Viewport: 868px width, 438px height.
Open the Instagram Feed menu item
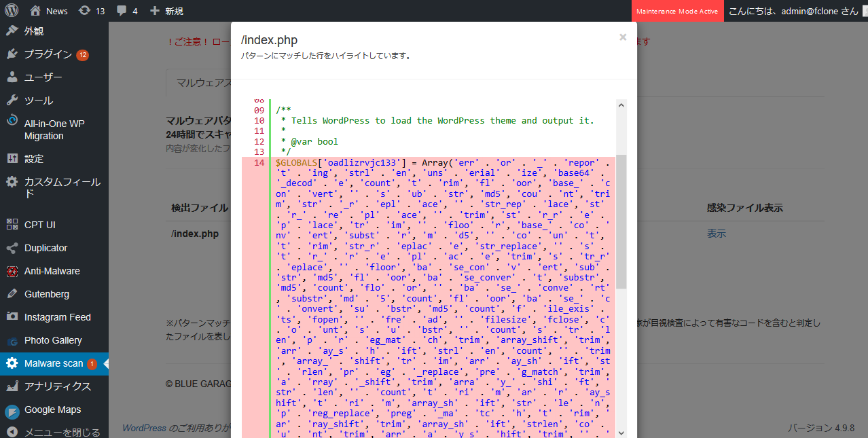point(57,317)
